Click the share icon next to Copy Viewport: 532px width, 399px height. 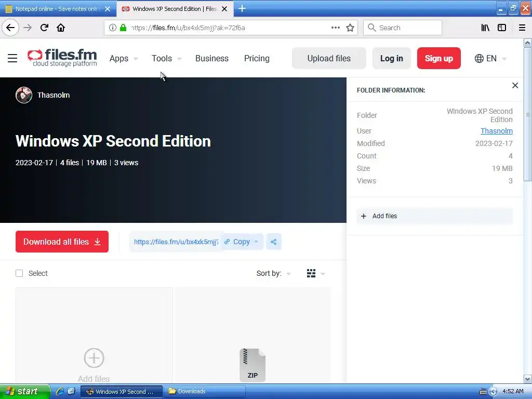(273, 242)
